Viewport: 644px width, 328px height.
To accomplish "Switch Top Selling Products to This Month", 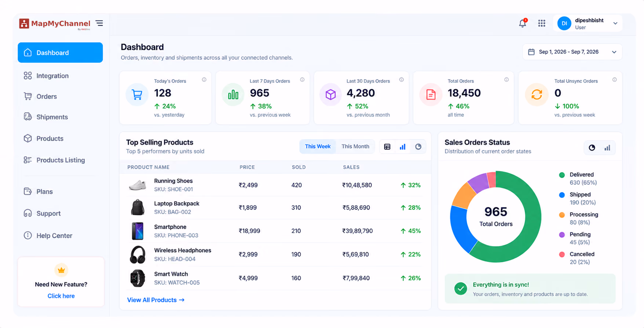I will point(355,147).
